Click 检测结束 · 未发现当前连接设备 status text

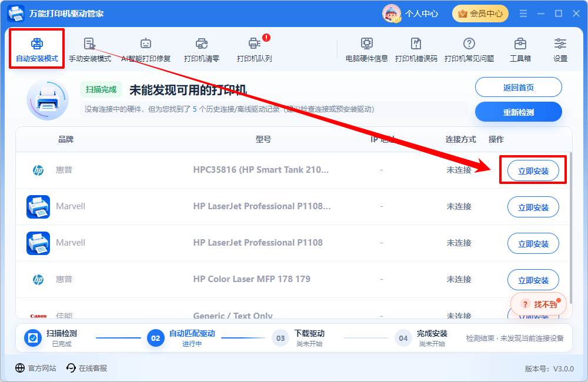[514, 338]
